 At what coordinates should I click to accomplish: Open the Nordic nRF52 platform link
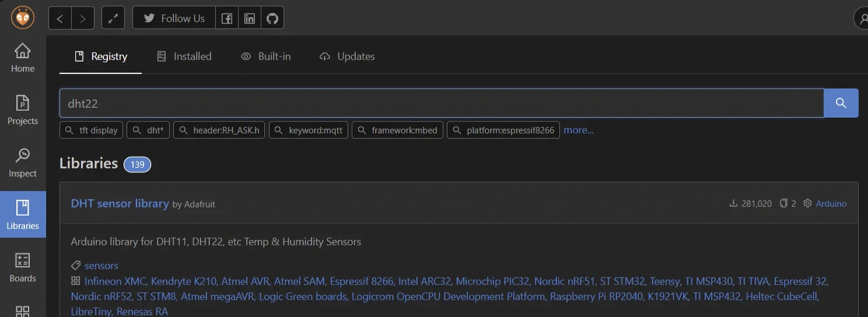[101, 297]
